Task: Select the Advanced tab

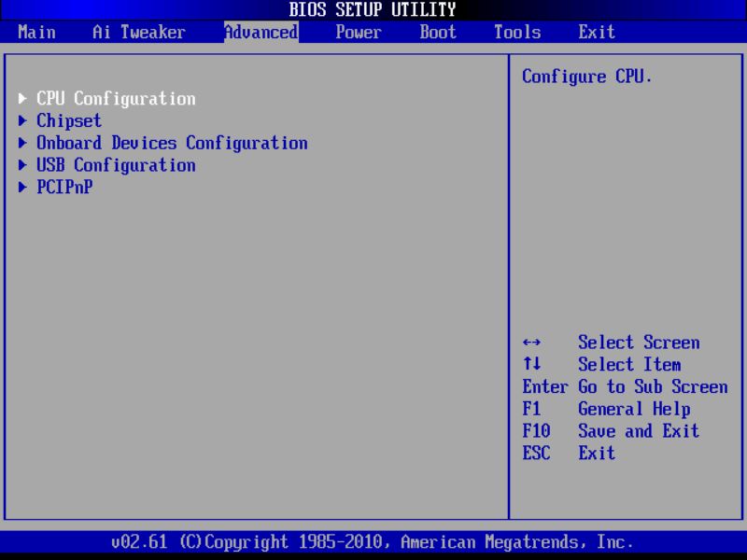Action: click(x=261, y=32)
